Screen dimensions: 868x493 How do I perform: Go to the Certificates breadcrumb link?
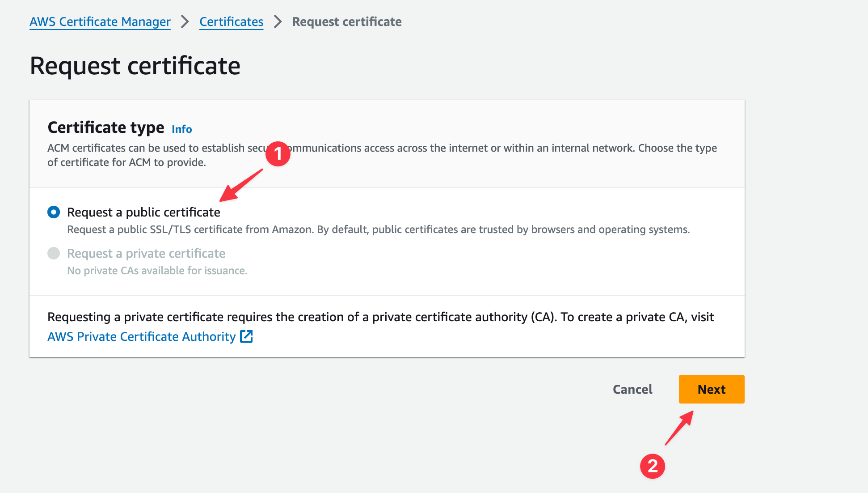[231, 21]
